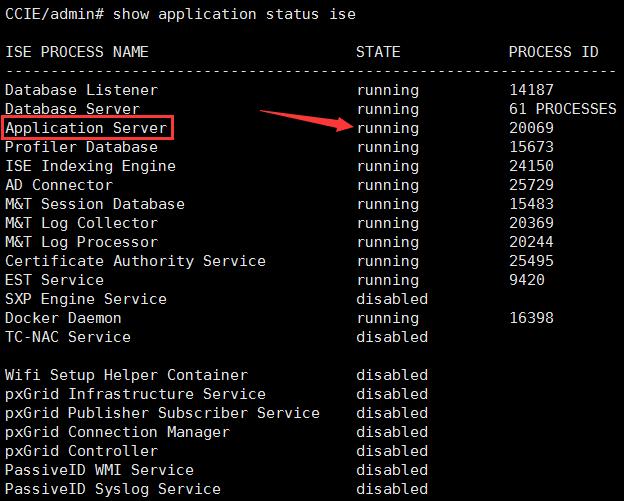The height and width of the screenshot is (501, 624).
Task: Click the 'pxGrid Connection Manager' process name
Action: (x=117, y=433)
